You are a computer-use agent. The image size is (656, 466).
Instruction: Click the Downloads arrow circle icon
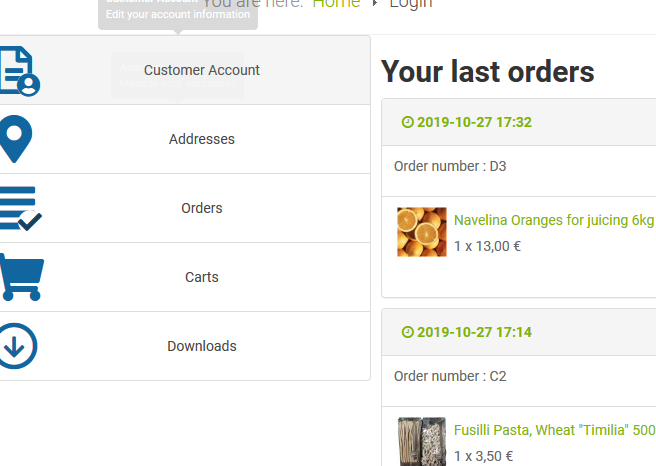(17, 346)
